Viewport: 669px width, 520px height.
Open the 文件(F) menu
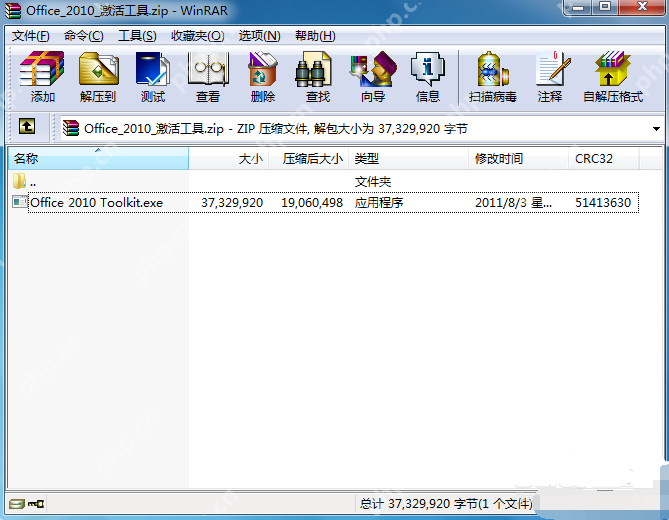click(31, 35)
